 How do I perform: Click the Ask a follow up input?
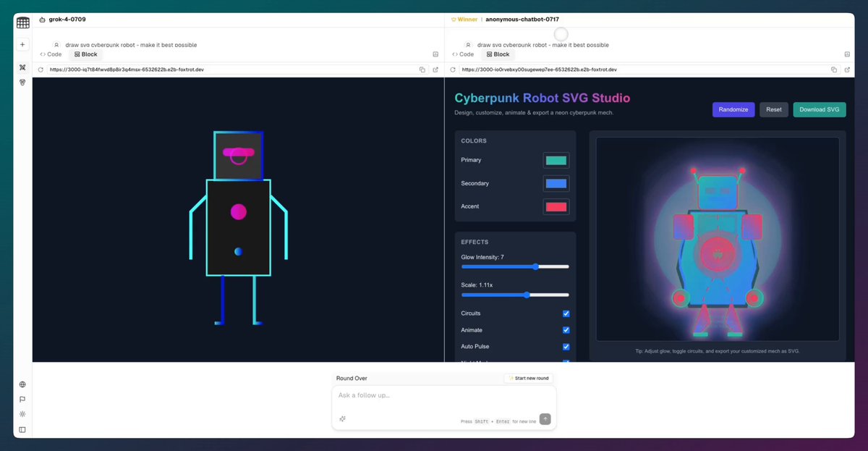(443, 397)
